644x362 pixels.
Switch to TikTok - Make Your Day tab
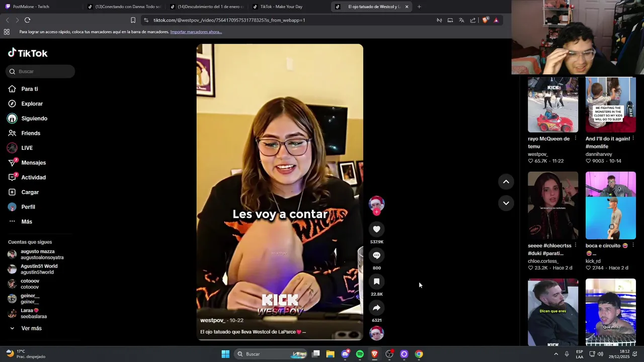pos(289,7)
